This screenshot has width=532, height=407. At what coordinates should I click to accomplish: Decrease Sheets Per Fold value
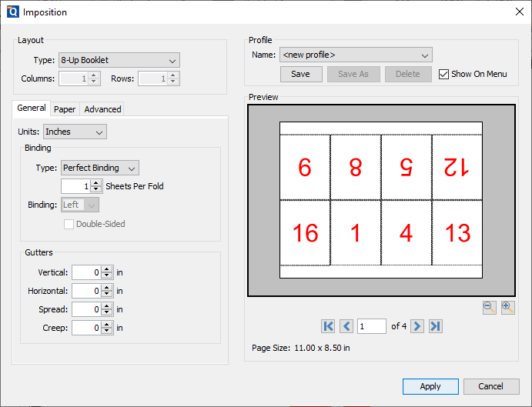click(x=96, y=189)
